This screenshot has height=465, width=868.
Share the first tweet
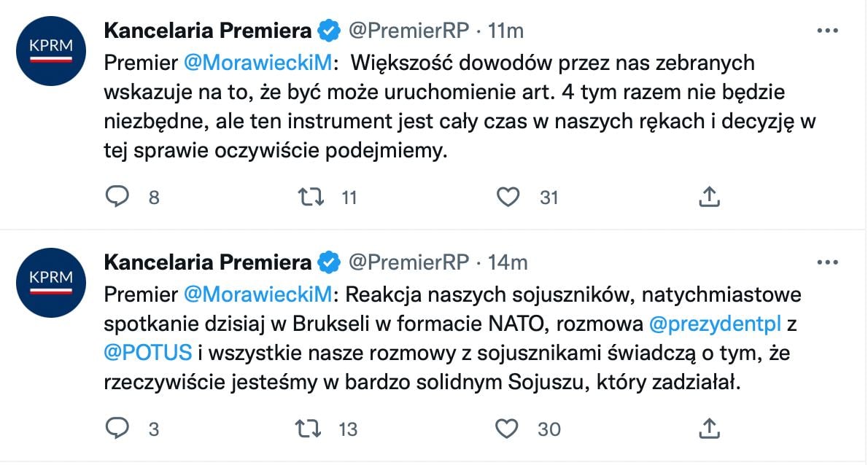[710, 196]
